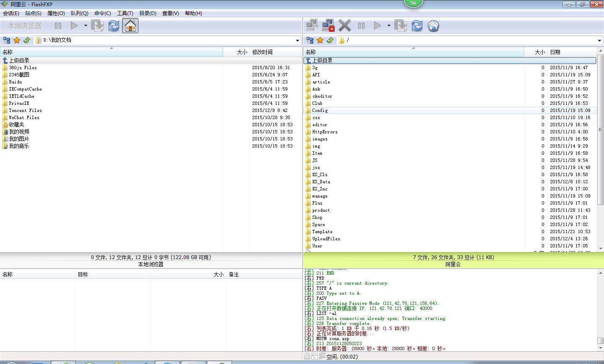Click the envelope-like icon in status bar
This screenshot has height=364, width=604.
tap(315, 356)
